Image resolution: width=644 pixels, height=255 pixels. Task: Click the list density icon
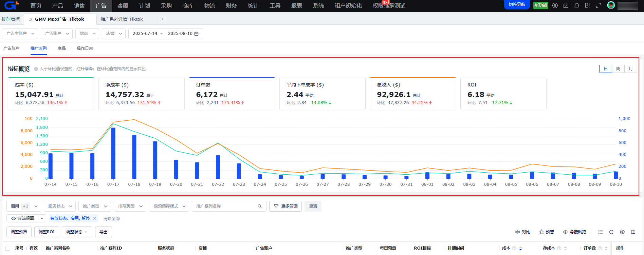coord(601,232)
